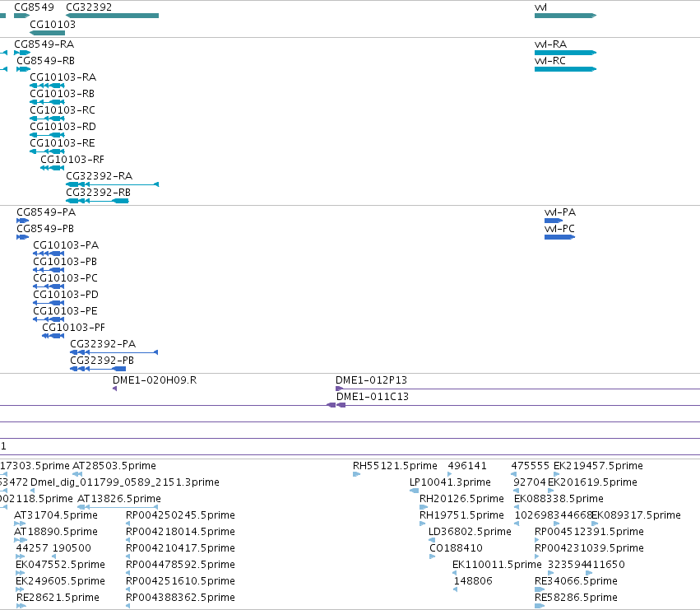Click the EK249605.5prime EST label
Image resolution: width=700 pixels, height=610 pixels.
60,581
